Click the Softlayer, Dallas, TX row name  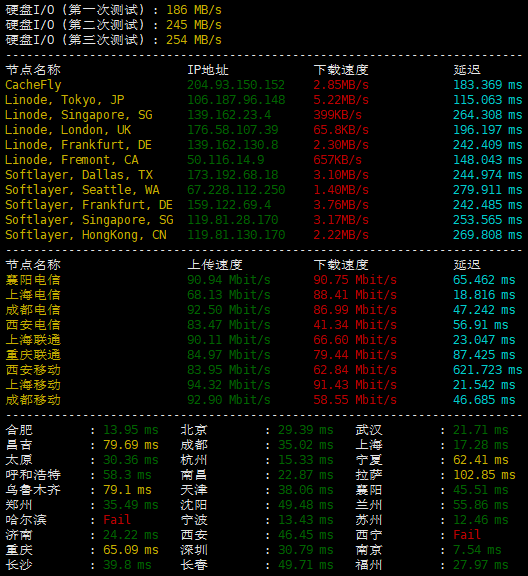79,175
